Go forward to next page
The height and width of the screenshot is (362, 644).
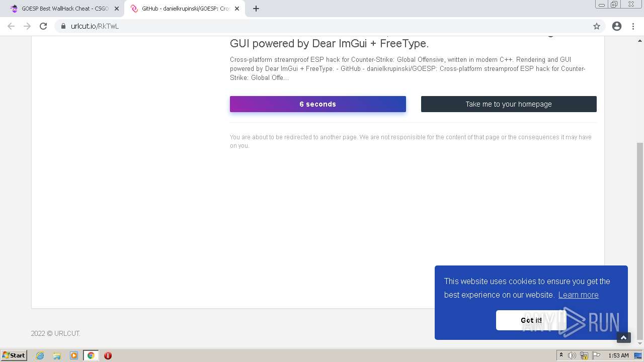tap(27, 26)
